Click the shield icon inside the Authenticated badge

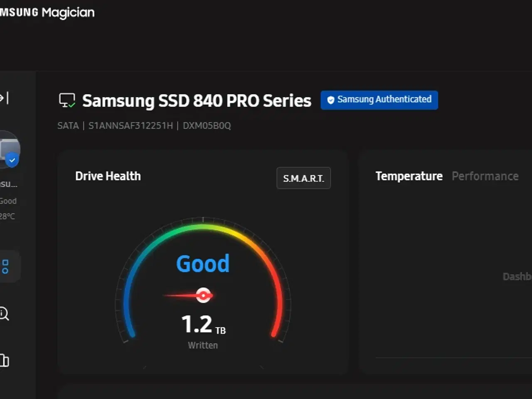point(330,100)
